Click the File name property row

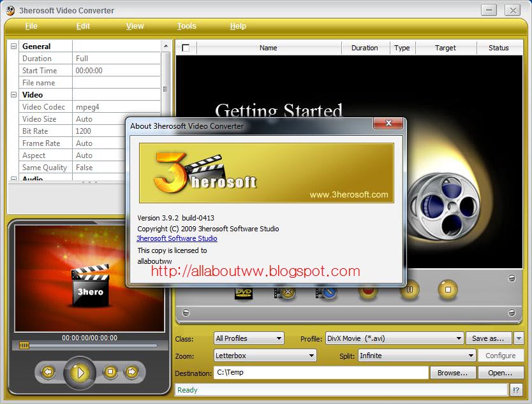click(89, 82)
